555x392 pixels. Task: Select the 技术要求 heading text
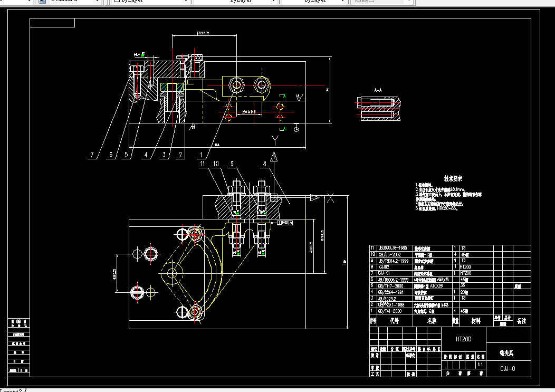(x=453, y=178)
